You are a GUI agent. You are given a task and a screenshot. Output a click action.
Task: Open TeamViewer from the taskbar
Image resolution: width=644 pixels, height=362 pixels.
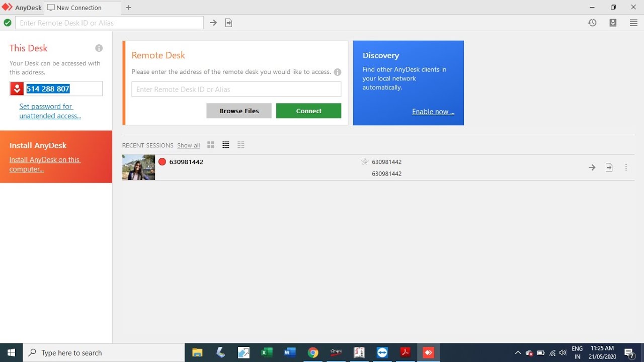[x=382, y=352]
